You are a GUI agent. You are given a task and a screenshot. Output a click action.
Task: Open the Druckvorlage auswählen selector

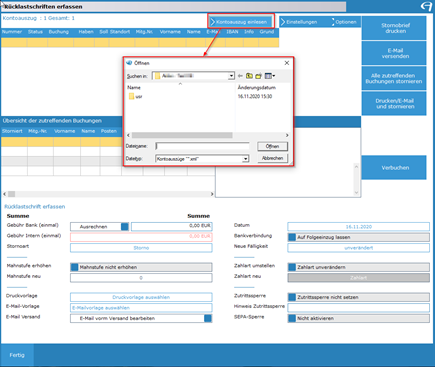coord(141,297)
